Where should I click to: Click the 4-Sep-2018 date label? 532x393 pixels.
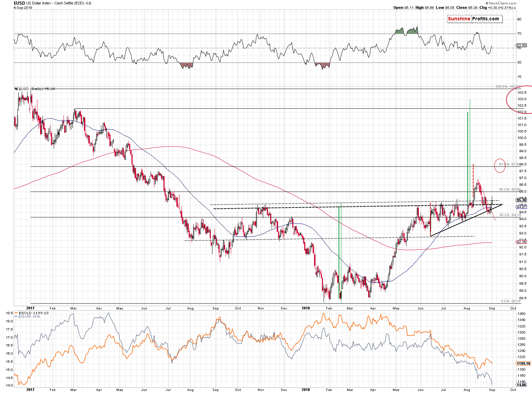tap(23, 7)
